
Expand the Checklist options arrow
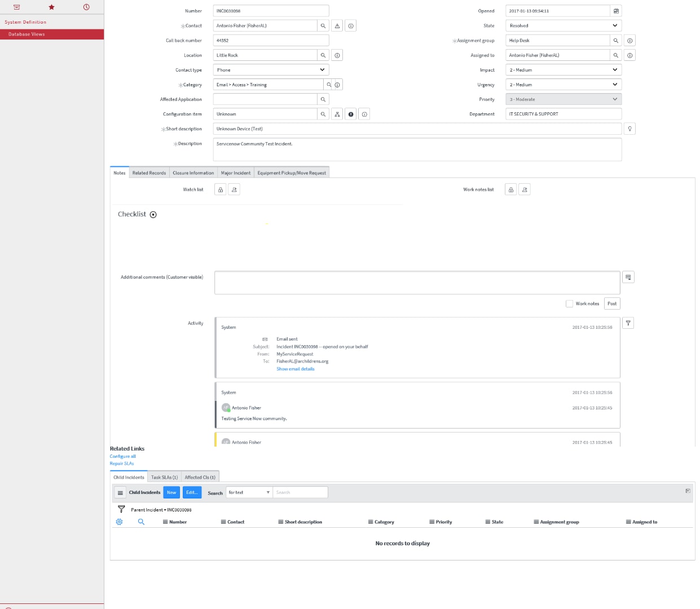pos(153,215)
